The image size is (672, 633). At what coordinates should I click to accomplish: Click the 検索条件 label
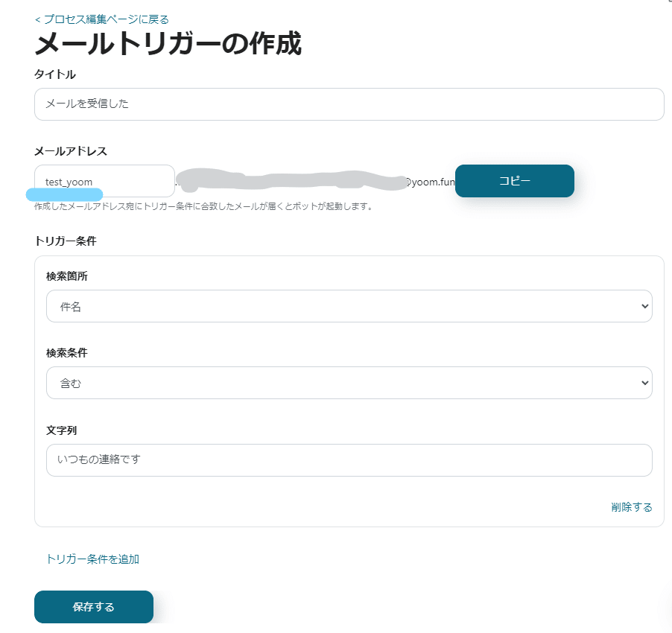(x=67, y=353)
